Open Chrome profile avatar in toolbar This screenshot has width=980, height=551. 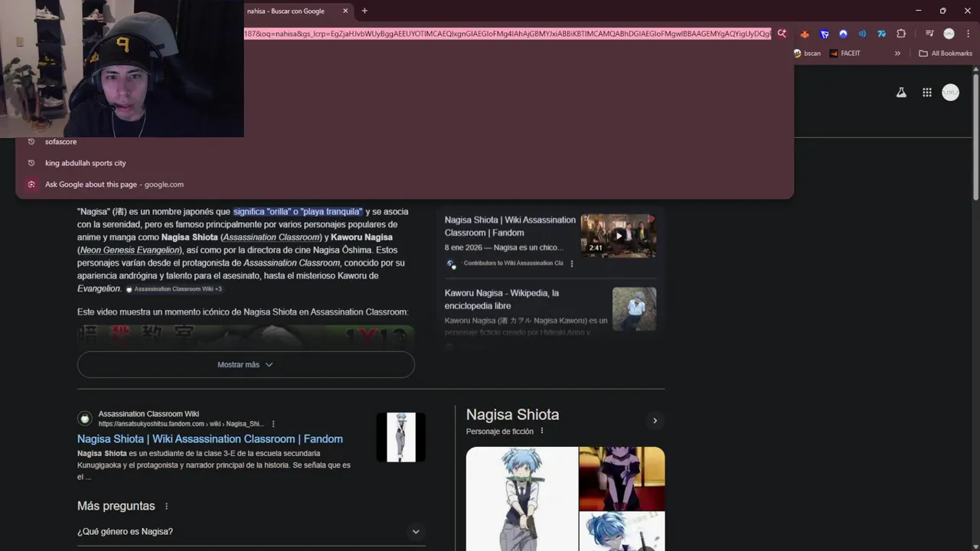point(949,34)
